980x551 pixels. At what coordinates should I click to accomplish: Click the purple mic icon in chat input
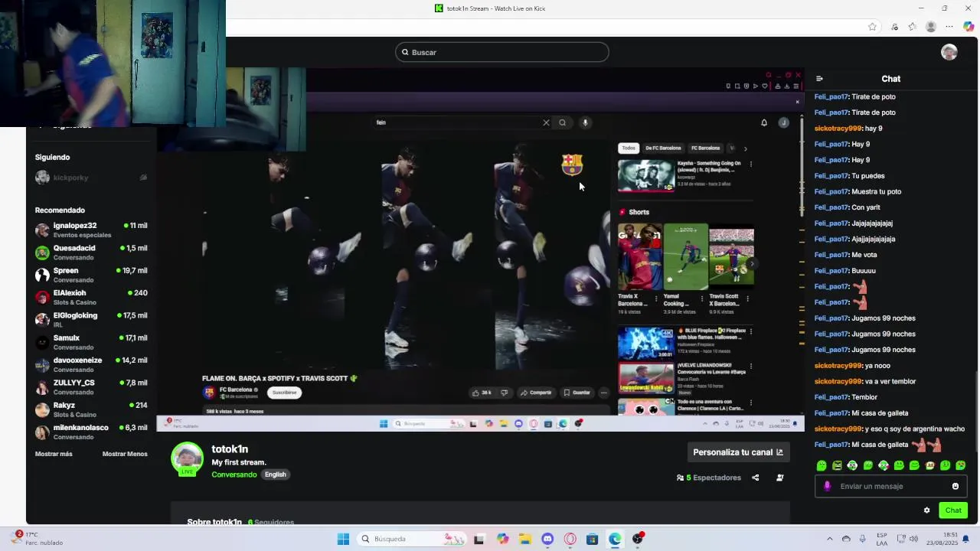pos(827,486)
